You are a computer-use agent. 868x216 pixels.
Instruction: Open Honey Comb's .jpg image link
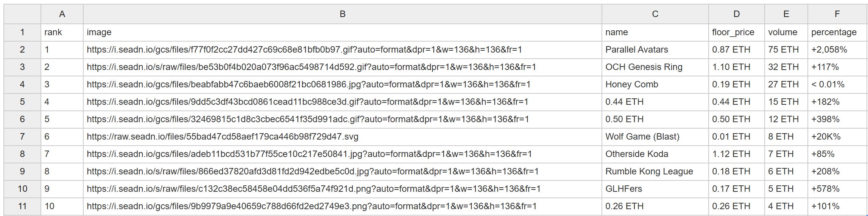[309, 84]
